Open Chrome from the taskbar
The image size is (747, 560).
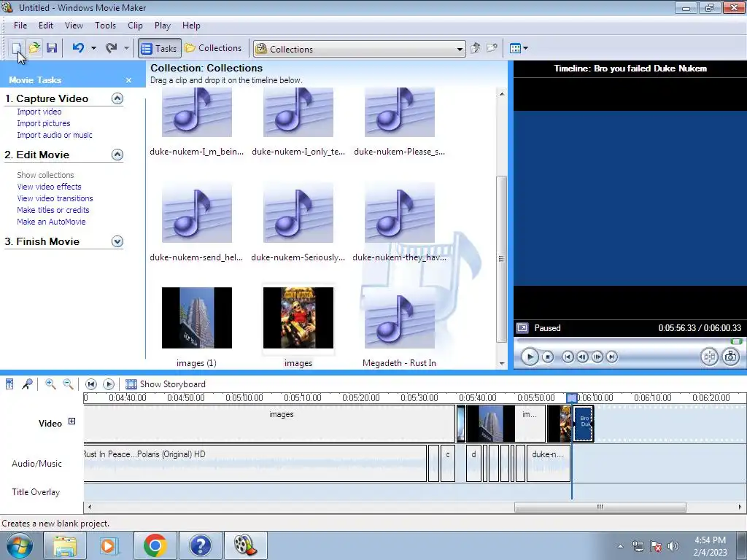pos(155,545)
